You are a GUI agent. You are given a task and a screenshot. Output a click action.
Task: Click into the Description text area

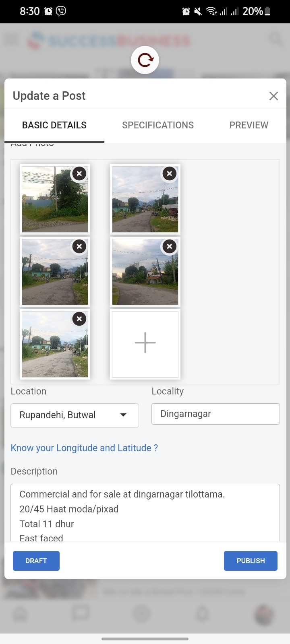click(145, 513)
